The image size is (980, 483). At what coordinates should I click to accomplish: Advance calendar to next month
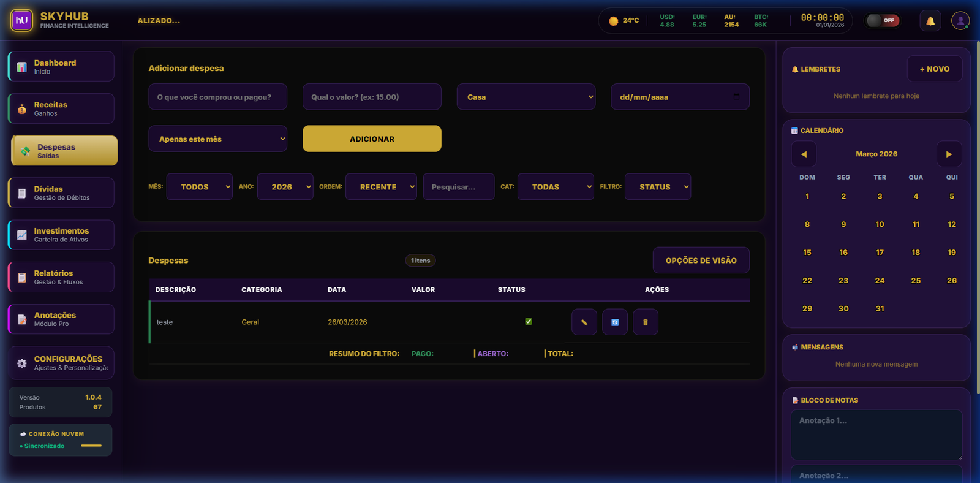click(949, 154)
